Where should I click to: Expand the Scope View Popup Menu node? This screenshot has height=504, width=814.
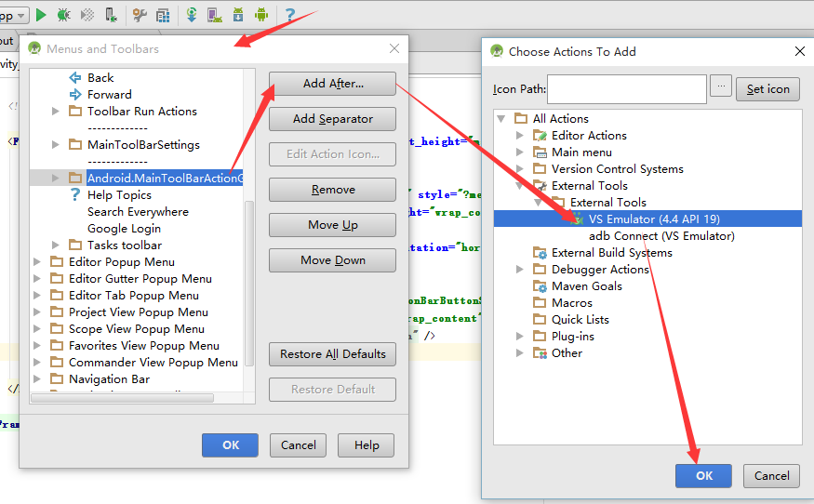click(37, 328)
